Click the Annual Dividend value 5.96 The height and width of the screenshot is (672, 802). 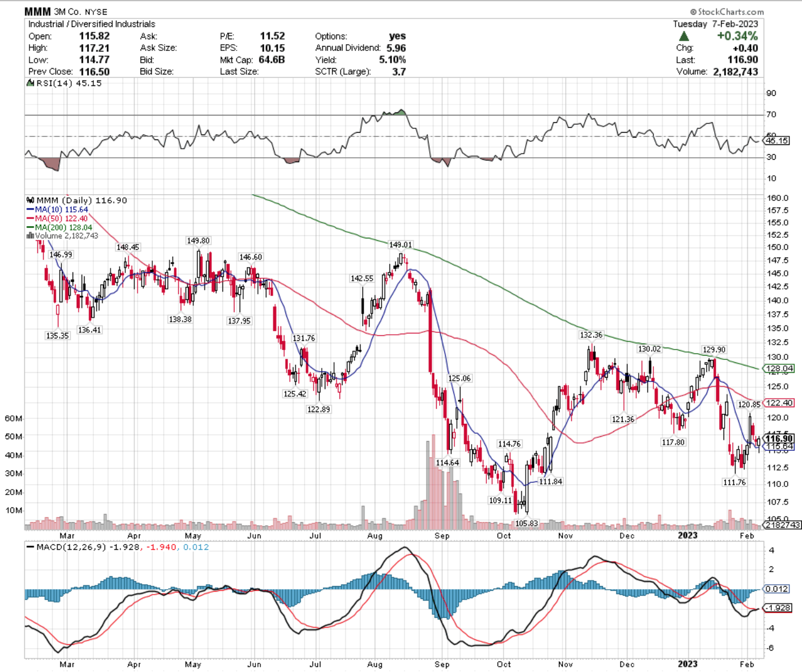(x=396, y=48)
